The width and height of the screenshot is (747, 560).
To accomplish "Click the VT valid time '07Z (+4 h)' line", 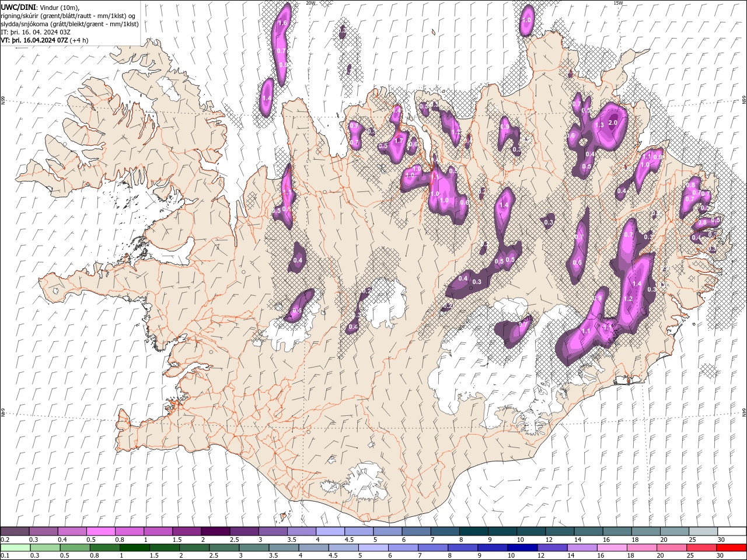I will [x=45, y=40].
